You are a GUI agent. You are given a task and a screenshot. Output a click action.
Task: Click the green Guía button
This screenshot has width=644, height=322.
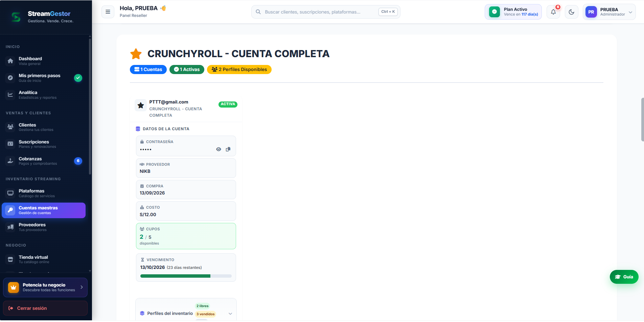(624, 277)
